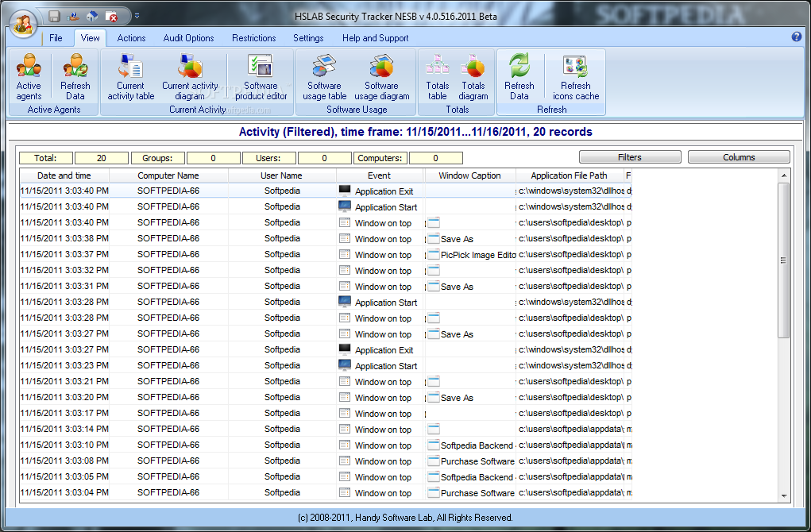Select the 3:03:40 PM Application Exit row
This screenshot has width=811, height=532.
coord(326,191)
